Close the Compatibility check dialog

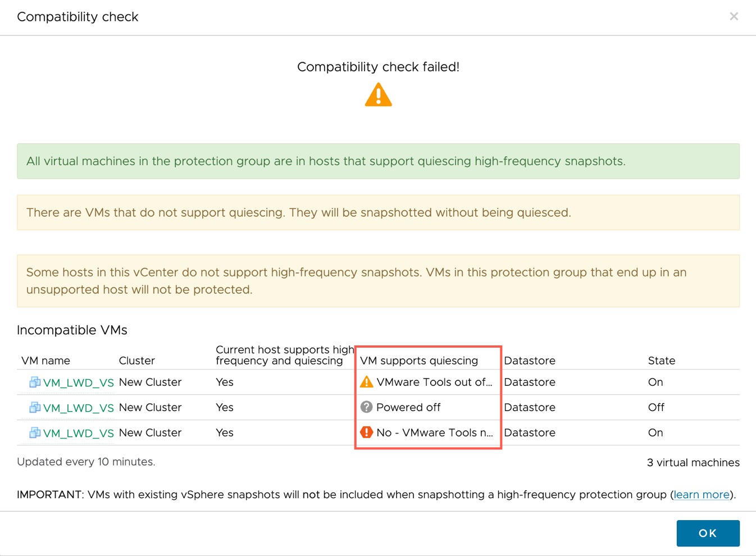point(734,16)
